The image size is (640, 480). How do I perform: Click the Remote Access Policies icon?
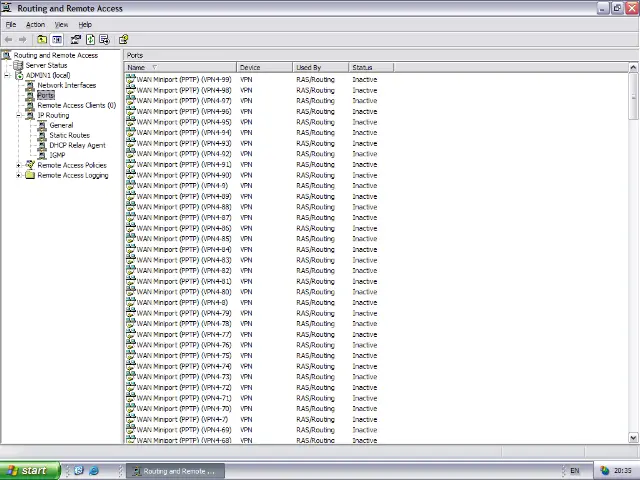click(x=30, y=165)
